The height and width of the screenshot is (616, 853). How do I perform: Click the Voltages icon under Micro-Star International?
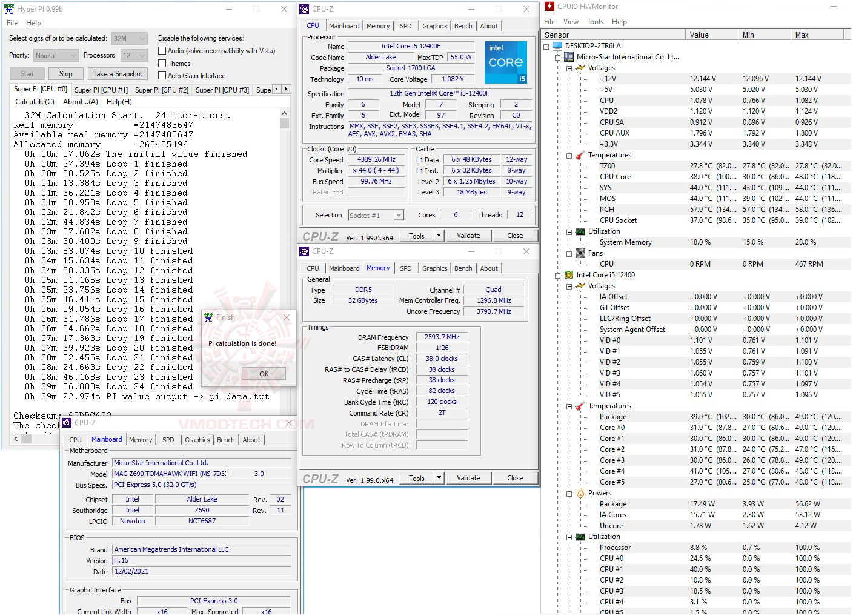(580, 68)
